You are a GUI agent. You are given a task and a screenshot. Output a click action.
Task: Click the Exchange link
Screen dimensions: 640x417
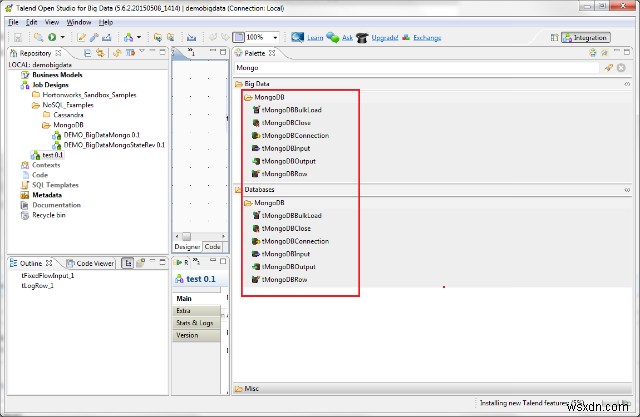tap(427, 38)
